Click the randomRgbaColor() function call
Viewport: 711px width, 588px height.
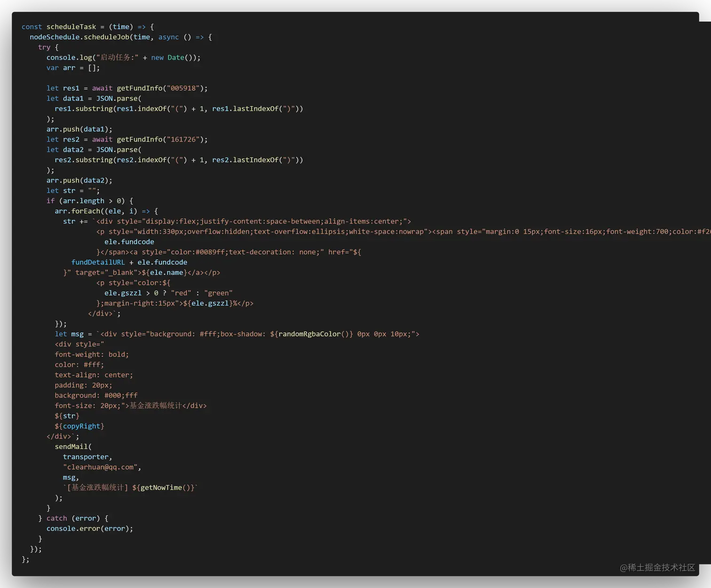[310, 334]
